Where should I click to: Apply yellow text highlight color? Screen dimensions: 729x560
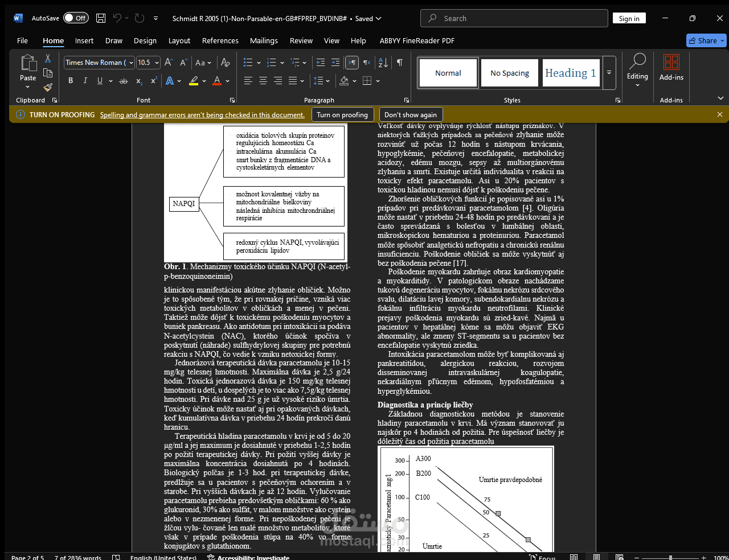194,81
